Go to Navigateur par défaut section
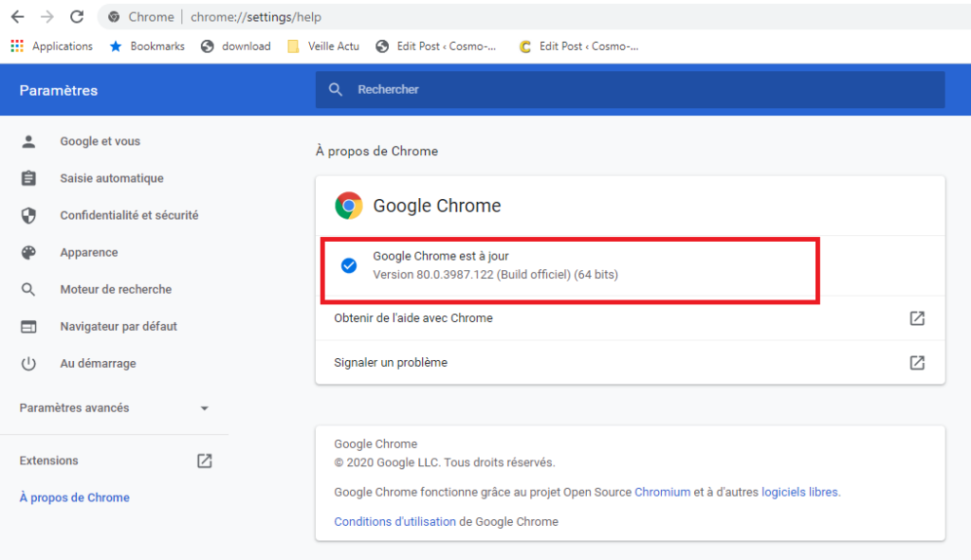971x560 pixels. 119,326
